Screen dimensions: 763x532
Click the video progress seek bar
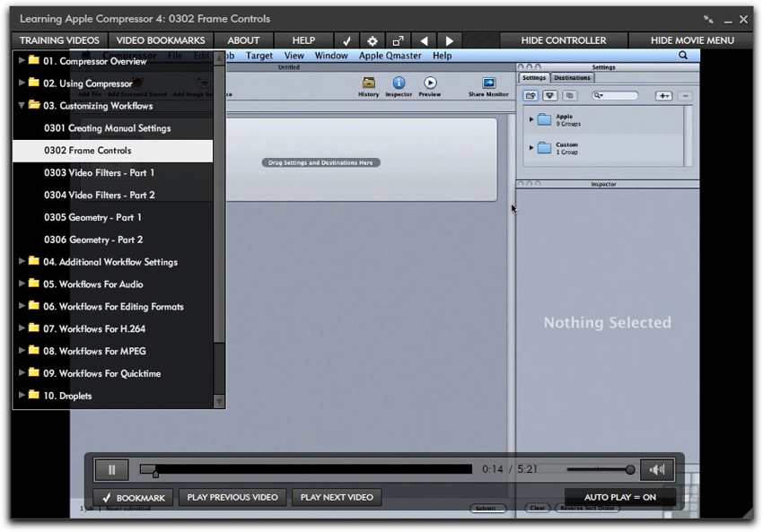(306, 469)
